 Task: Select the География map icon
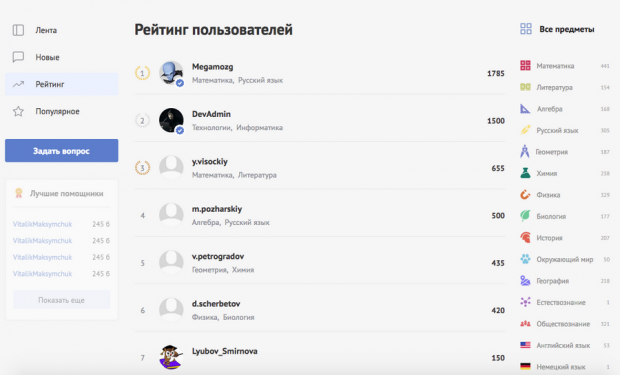pos(525,280)
